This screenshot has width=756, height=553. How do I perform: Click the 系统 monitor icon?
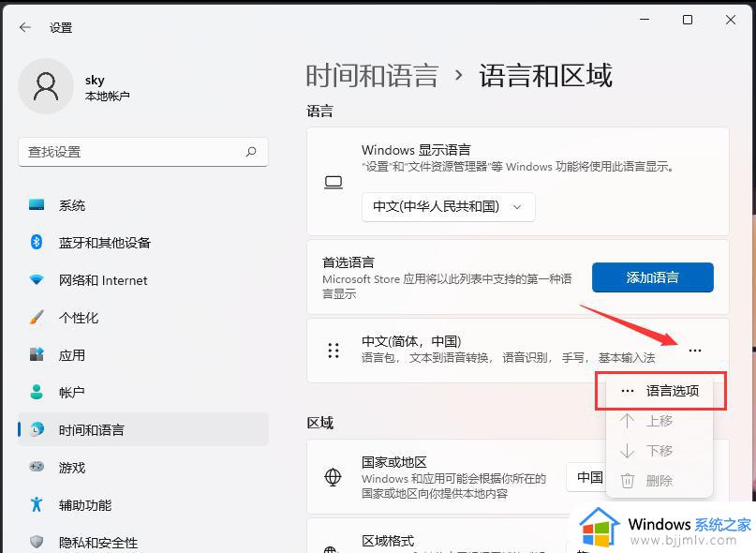pyautogui.click(x=37, y=204)
